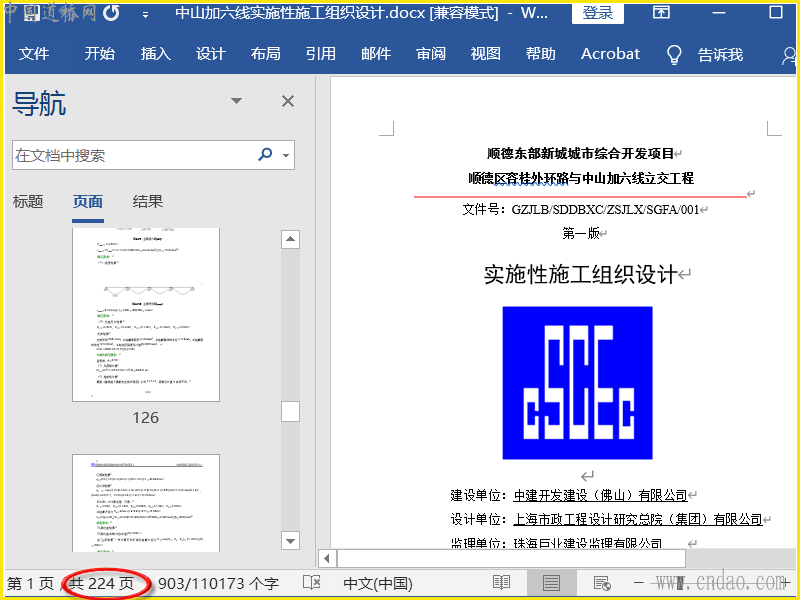The height and width of the screenshot is (600, 800).
Task: Open the Acrobat ribbon tab
Action: (x=610, y=54)
